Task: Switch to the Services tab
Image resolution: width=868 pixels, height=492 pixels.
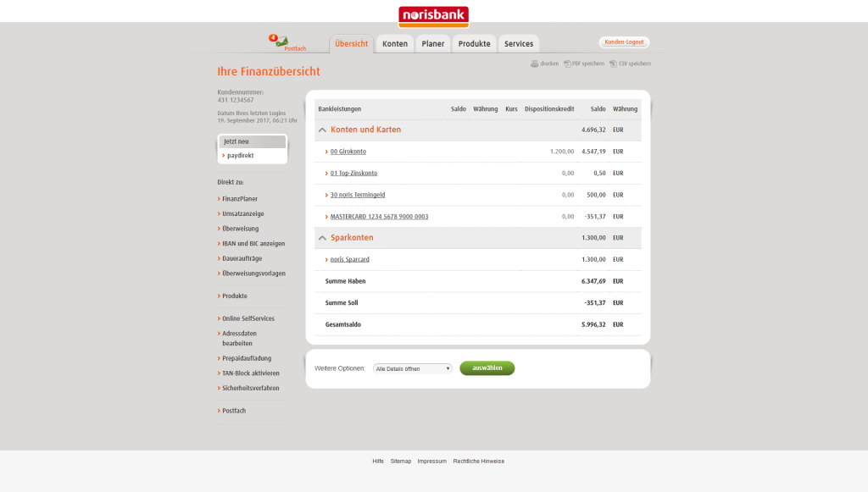Action: (x=519, y=44)
